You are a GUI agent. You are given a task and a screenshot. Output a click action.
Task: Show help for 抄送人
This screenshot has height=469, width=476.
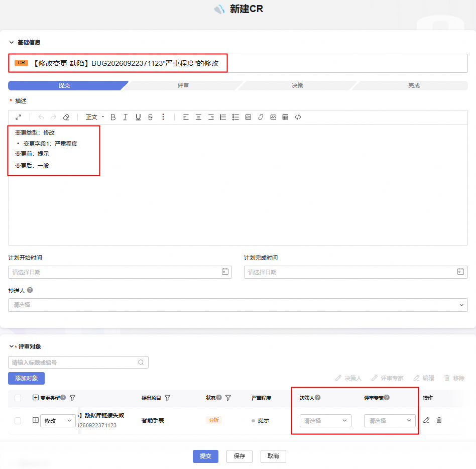[x=30, y=290]
